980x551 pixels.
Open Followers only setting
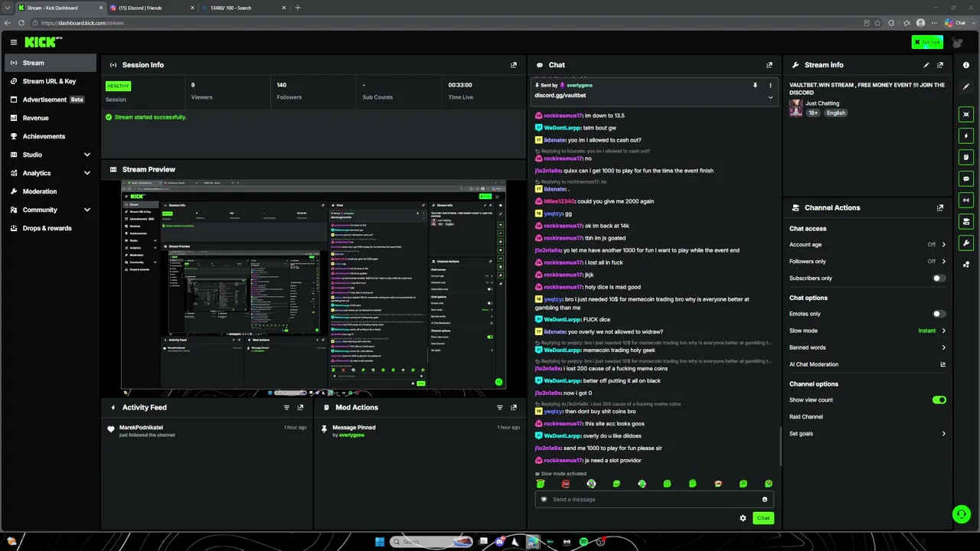867,262
